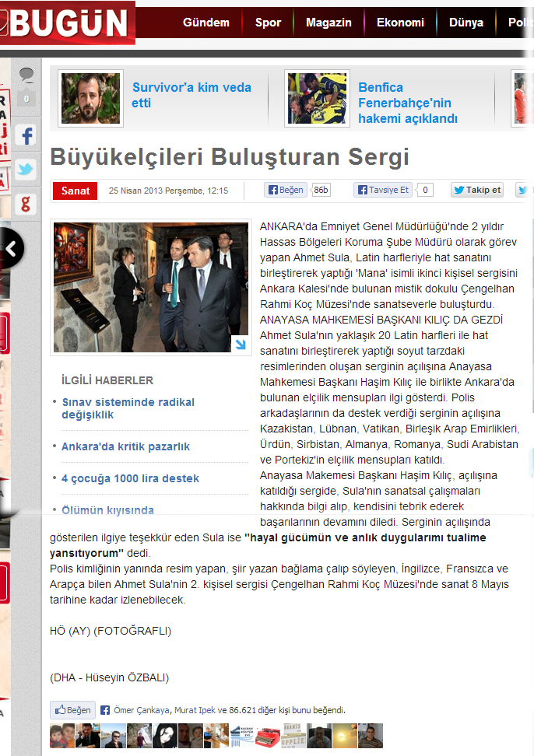The image size is (534, 756).
Task: Open the Dünya section
Action: tap(466, 23)
